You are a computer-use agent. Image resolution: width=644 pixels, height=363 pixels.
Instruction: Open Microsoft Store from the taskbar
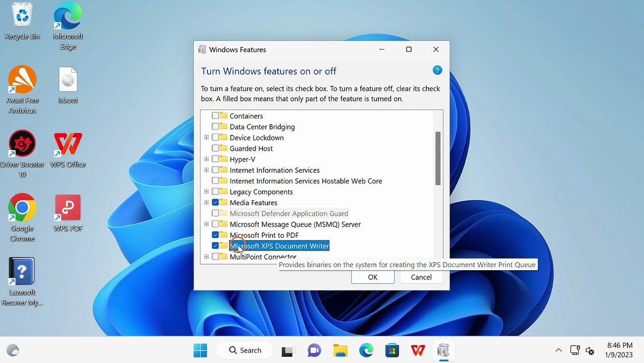[x=392, y=350]
